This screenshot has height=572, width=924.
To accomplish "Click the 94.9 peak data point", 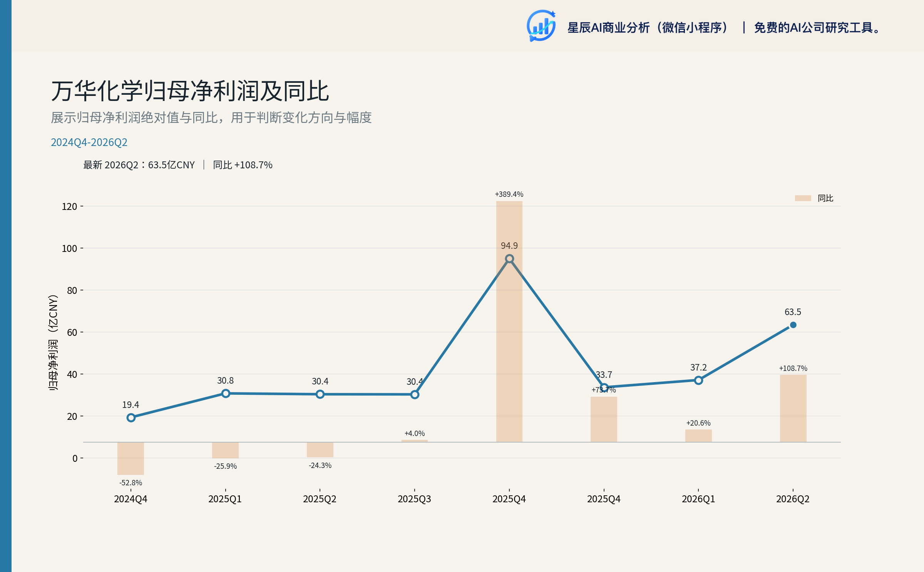I will (509, 259).
